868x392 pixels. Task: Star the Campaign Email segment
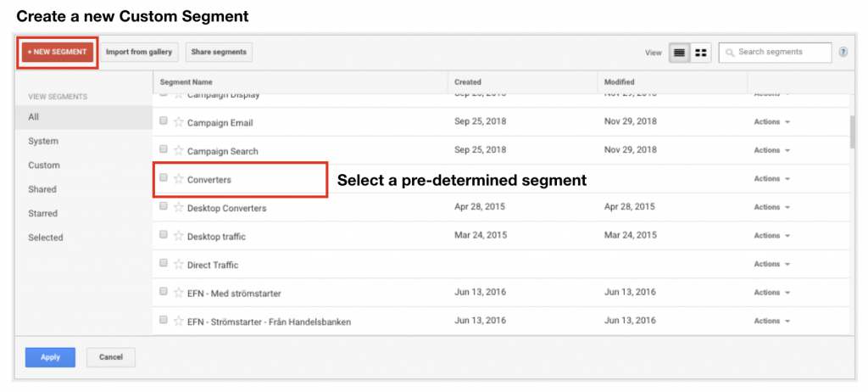tap(178, 122)
